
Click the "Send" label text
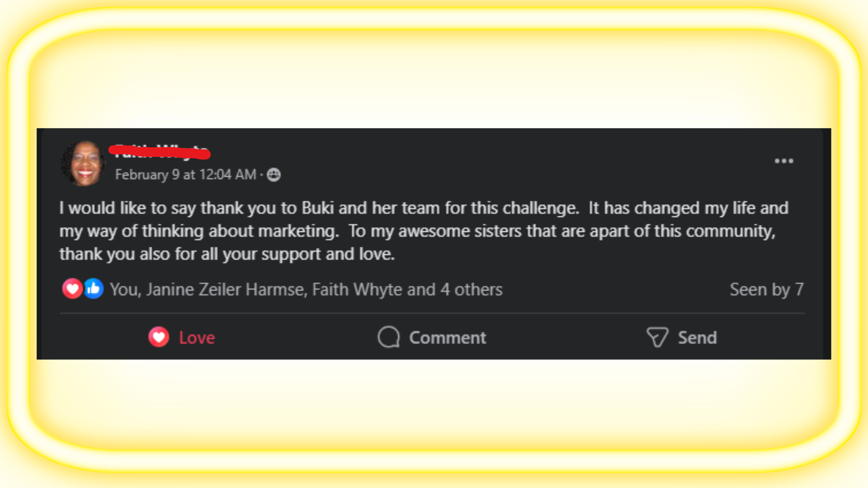coord(697,338)
